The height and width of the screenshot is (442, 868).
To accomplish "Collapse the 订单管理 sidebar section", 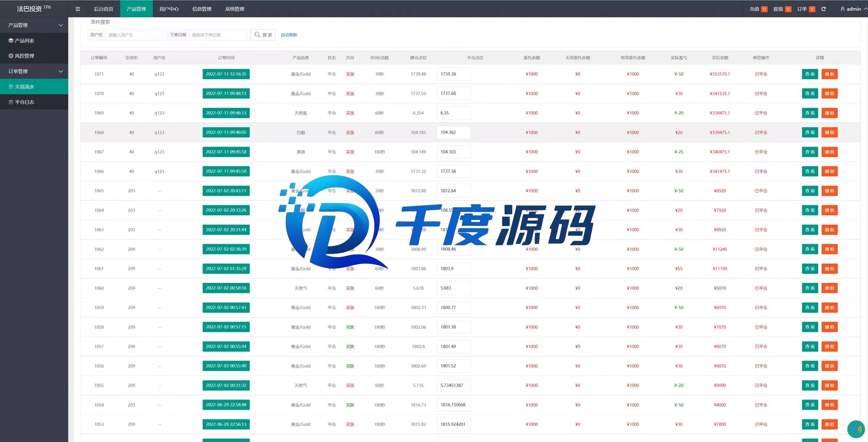I will (34, 71).
